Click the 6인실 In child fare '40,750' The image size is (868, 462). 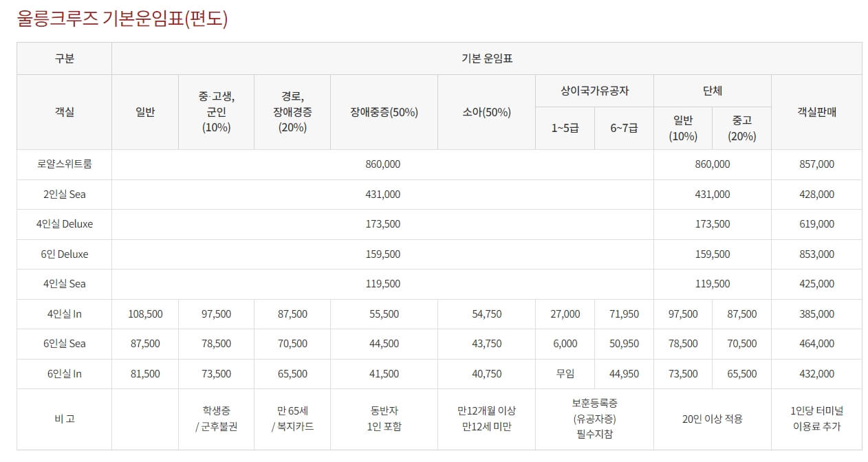pyautogui.click(x=487, y=374)
